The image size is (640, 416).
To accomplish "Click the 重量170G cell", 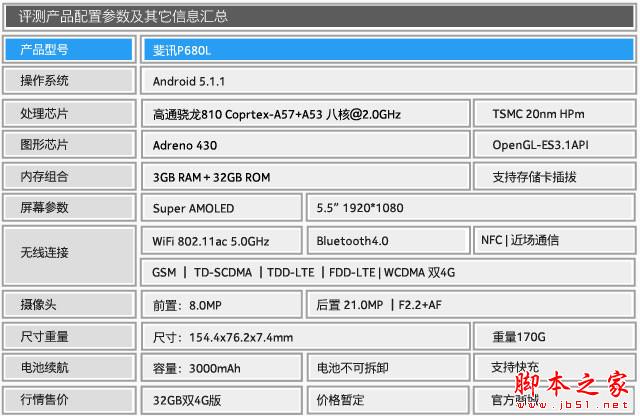I will 554,336.
